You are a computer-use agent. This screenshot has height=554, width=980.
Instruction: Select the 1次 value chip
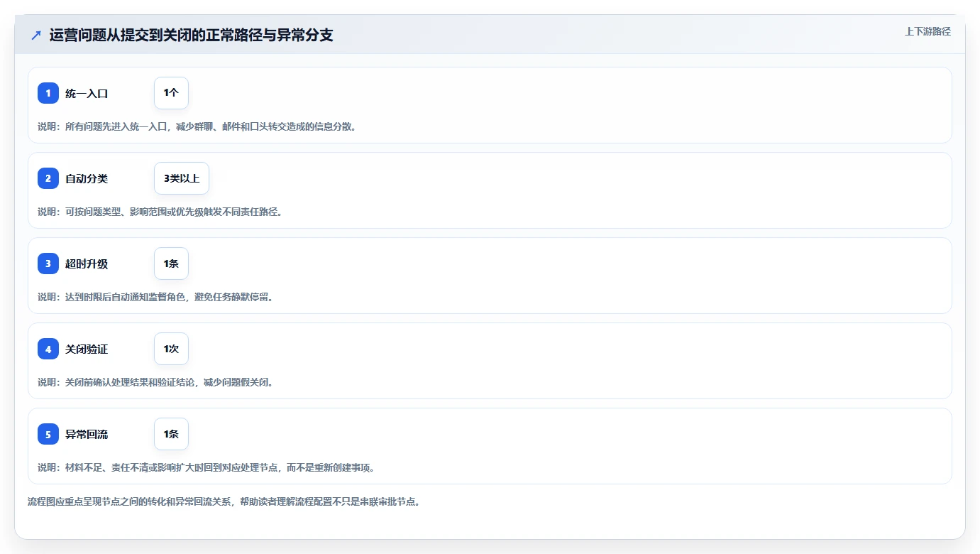coord(171,349)
